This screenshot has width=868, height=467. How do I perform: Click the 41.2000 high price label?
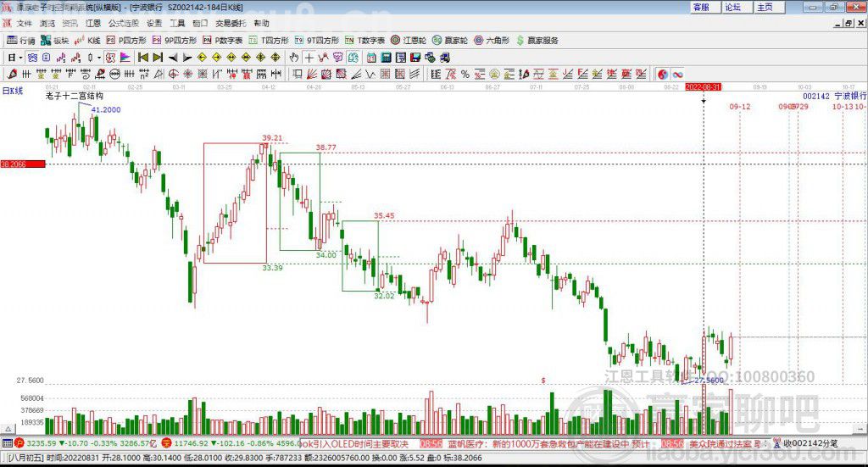[x=106, y=109]
